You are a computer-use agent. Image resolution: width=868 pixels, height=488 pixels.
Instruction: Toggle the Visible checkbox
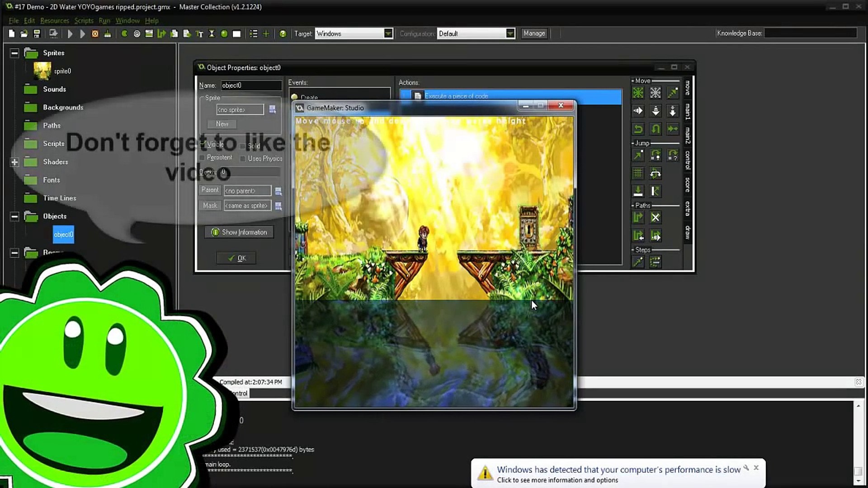pos(203,145)
